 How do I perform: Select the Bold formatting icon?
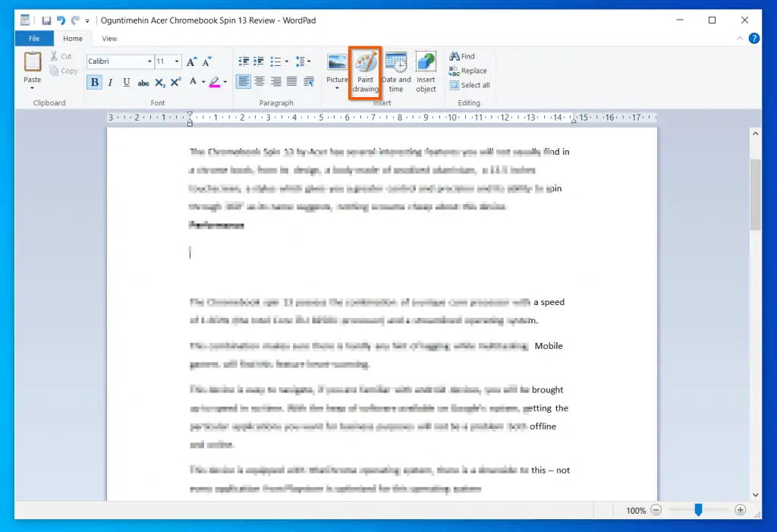(x=93, y=81)
